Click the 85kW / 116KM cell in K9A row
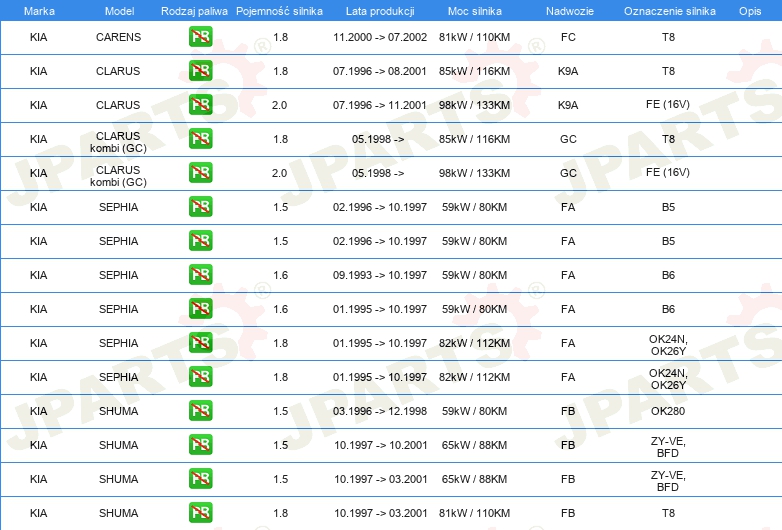Viewport: 782px width, 530px height. click(x=474, y=71)
